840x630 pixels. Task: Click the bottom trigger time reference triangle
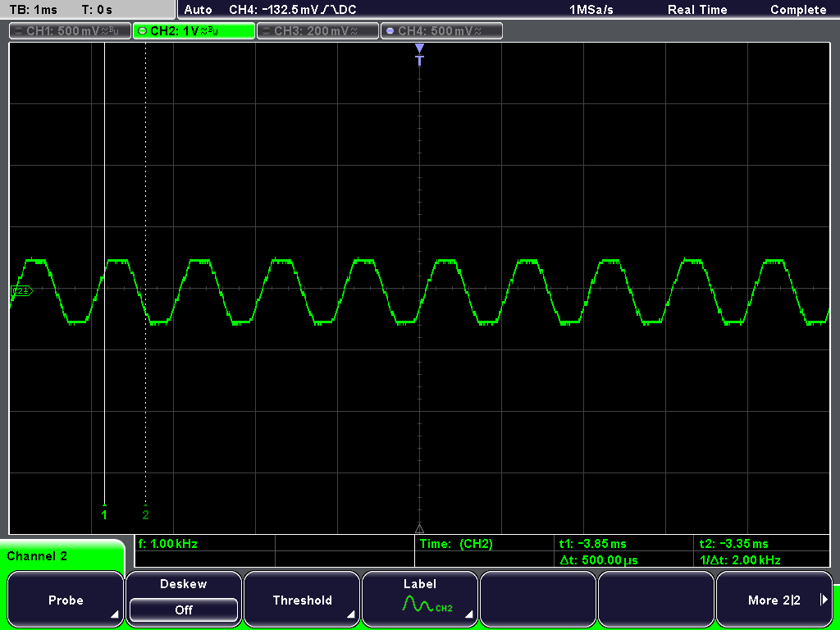point(419,528)
